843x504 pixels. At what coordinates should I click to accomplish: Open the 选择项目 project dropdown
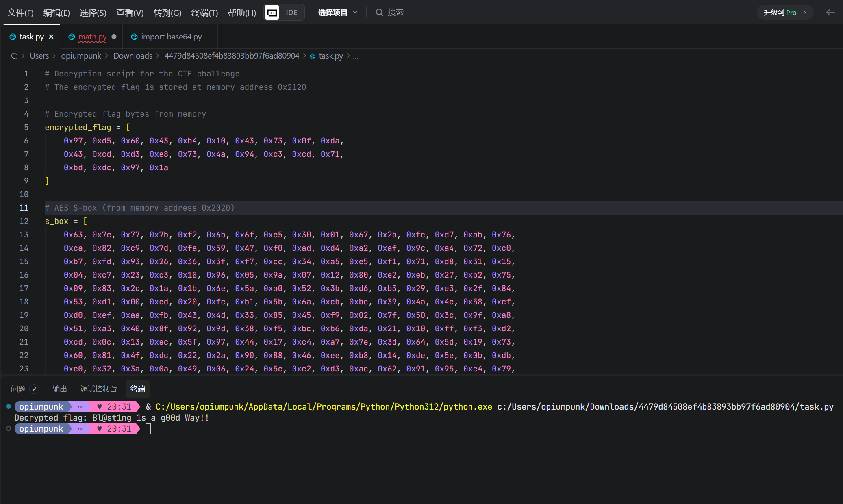[338, 13]
